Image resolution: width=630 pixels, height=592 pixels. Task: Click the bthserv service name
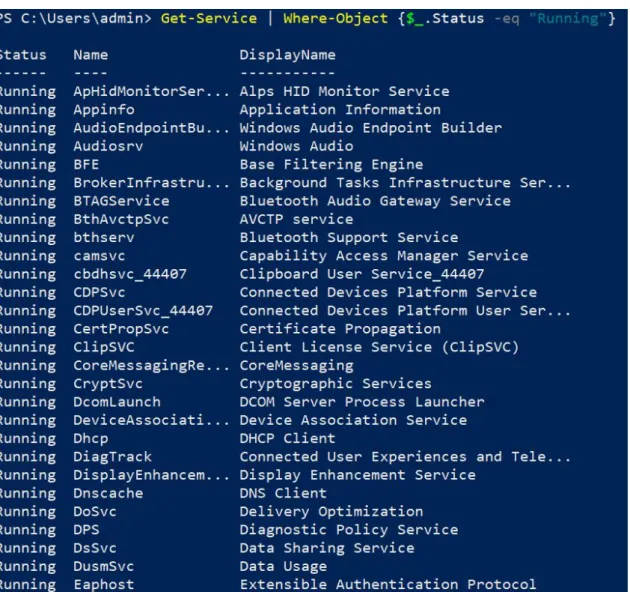104,238
